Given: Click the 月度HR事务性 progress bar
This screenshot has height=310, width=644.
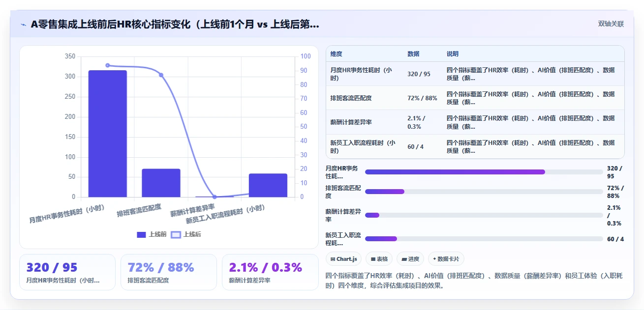Looking at the screenshot, I should 484,172.
